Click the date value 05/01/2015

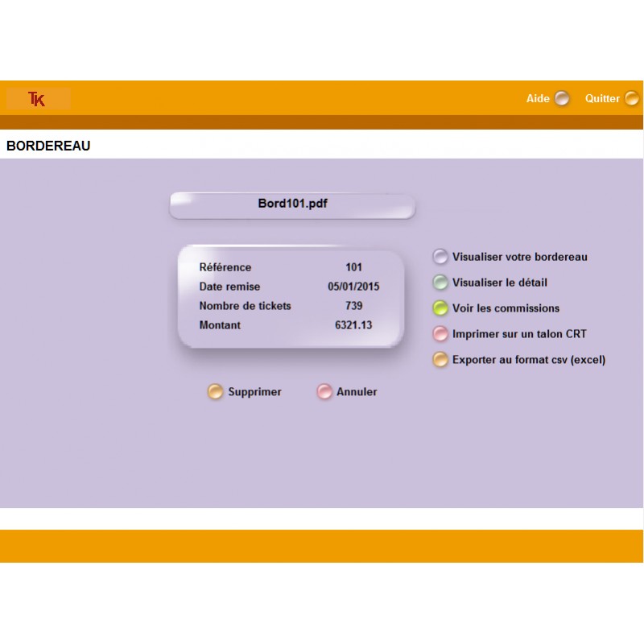pos(353,287)
